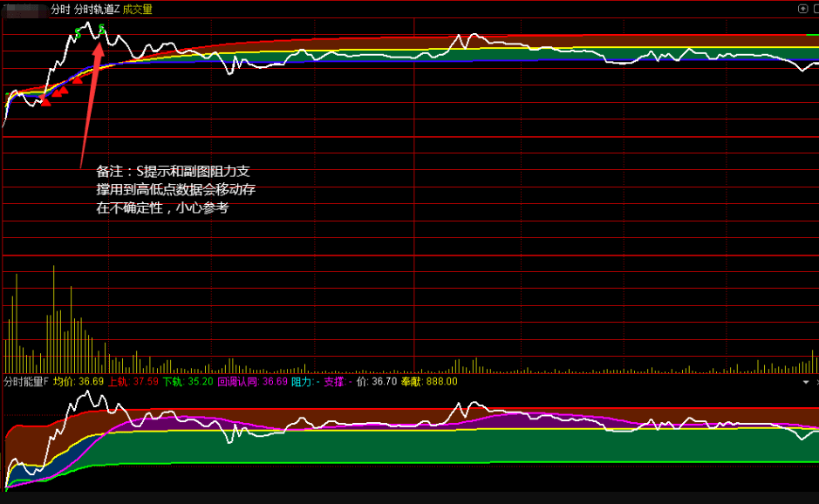
Task: Click the second green S sell marker
Action: coord(101,30)
